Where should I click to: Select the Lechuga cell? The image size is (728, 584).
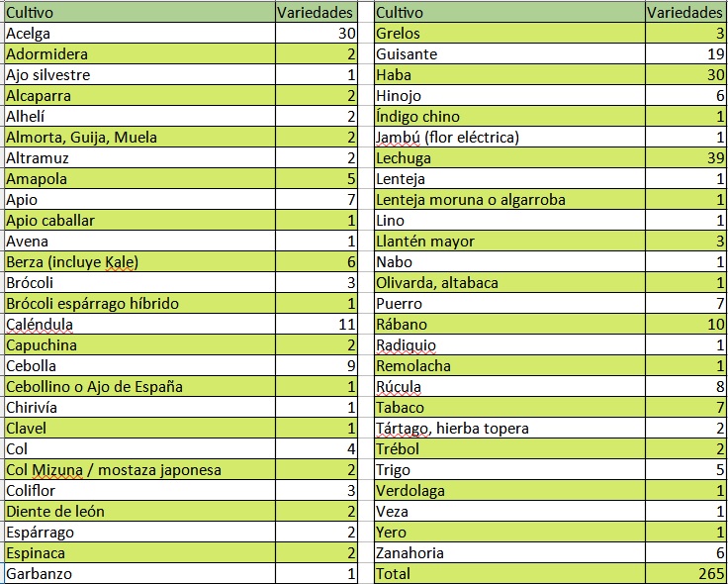(509, 158)
